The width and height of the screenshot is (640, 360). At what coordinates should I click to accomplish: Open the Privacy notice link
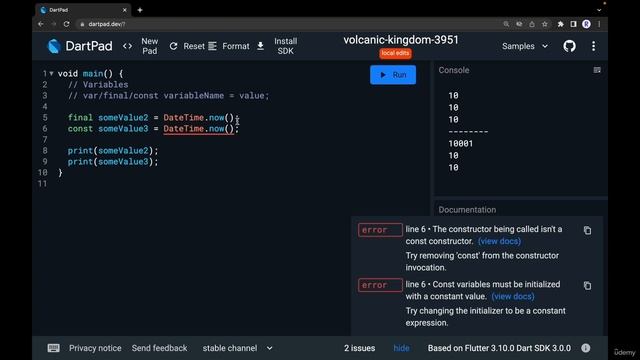(x=95, y=348)
